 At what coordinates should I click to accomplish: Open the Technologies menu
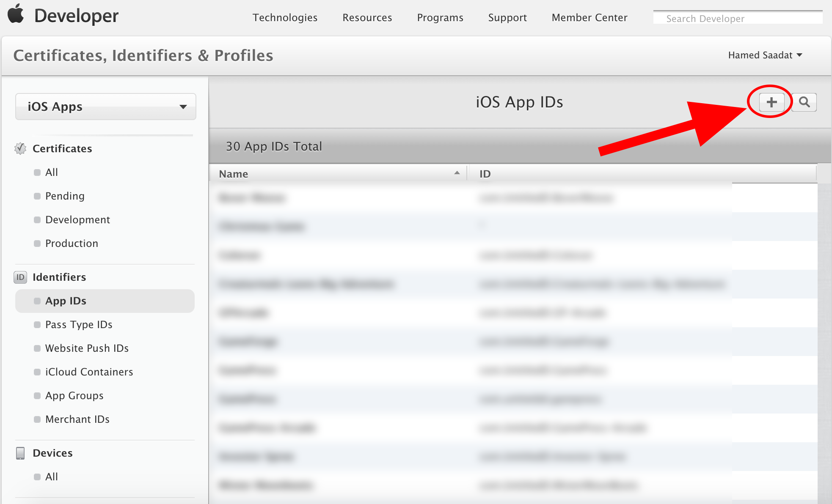pyautogui.click(x=285, y=18)
